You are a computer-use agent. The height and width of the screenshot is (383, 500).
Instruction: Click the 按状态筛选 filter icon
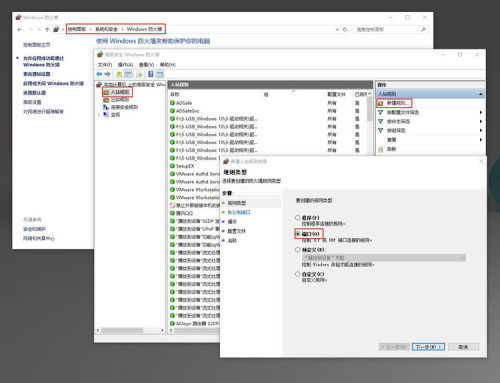tap(380, 121)
